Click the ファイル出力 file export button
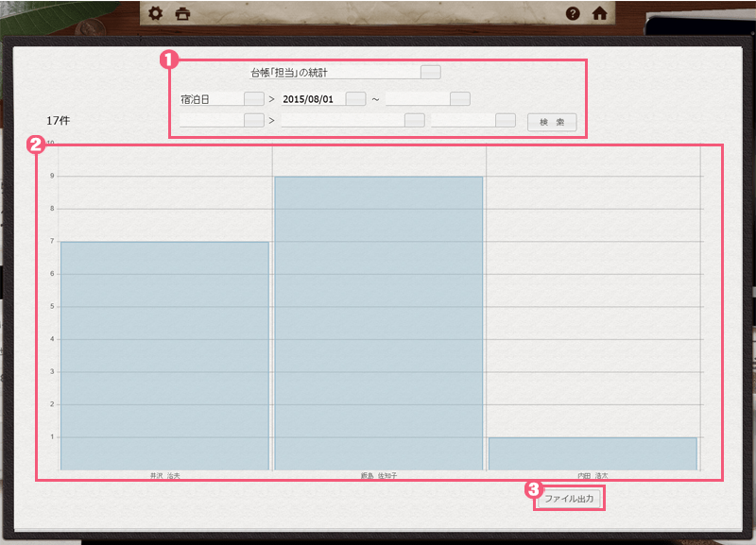756x545 pixels. (x=569, y=497)
